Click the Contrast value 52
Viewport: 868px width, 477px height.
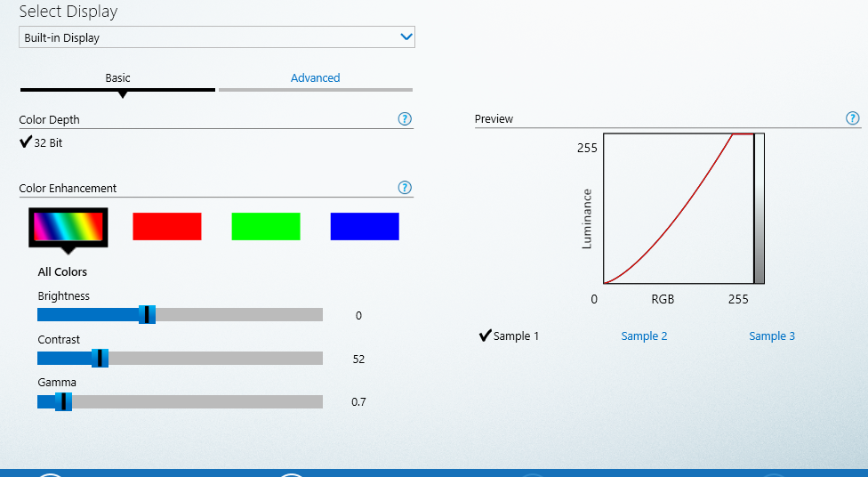coord(358,359)
